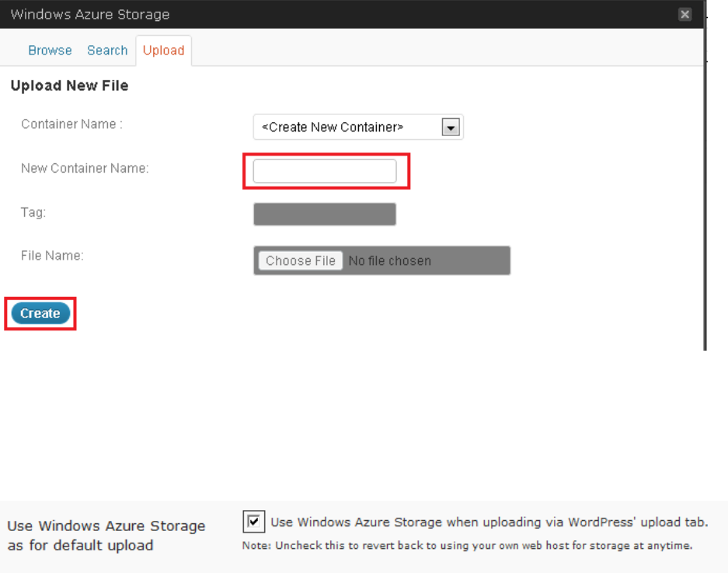Click the greyed-out Tag field
This screenshot has height=573, width=728.
(325, 215)
